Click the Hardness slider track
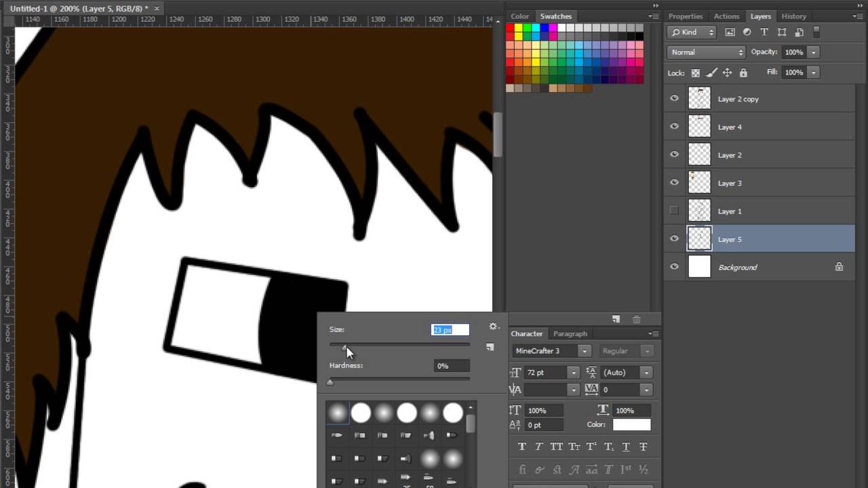 pyautogui.click(x=399, y=378)
